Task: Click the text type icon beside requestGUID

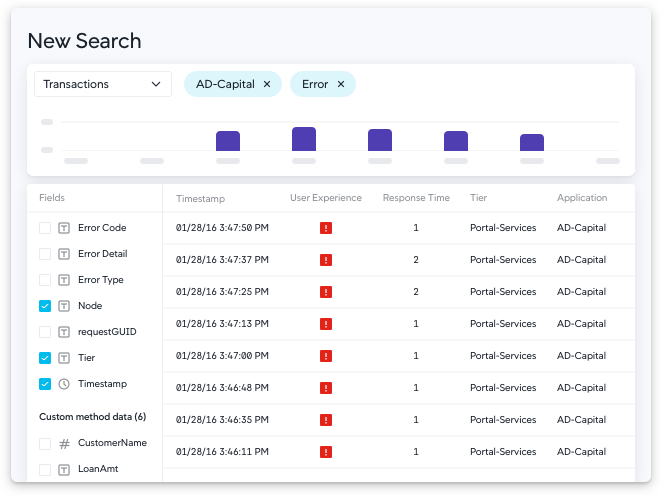Action: tap(64, 332)
